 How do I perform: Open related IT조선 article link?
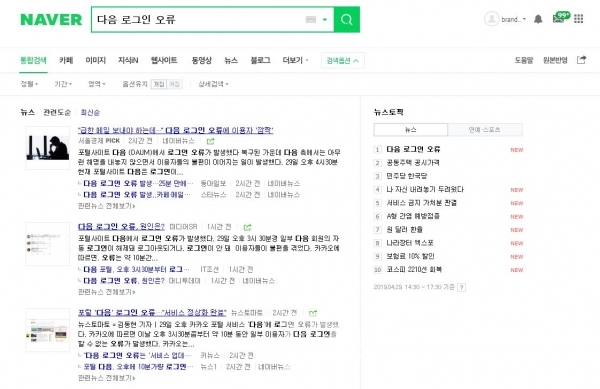pos(136,270)
